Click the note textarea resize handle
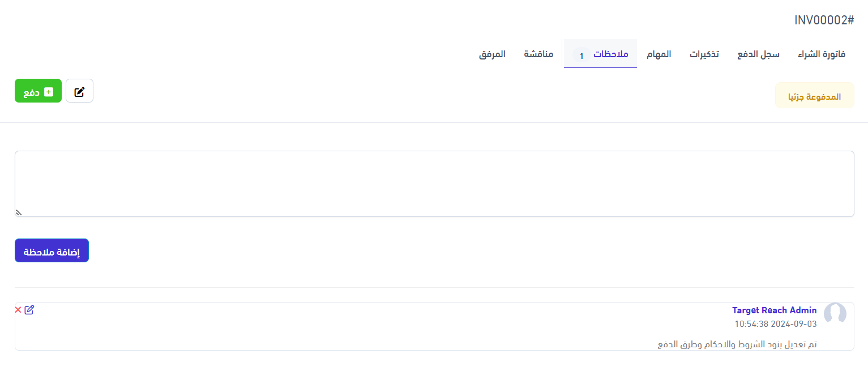The width and height of the screenshot is (868, 379). [18, 213]
